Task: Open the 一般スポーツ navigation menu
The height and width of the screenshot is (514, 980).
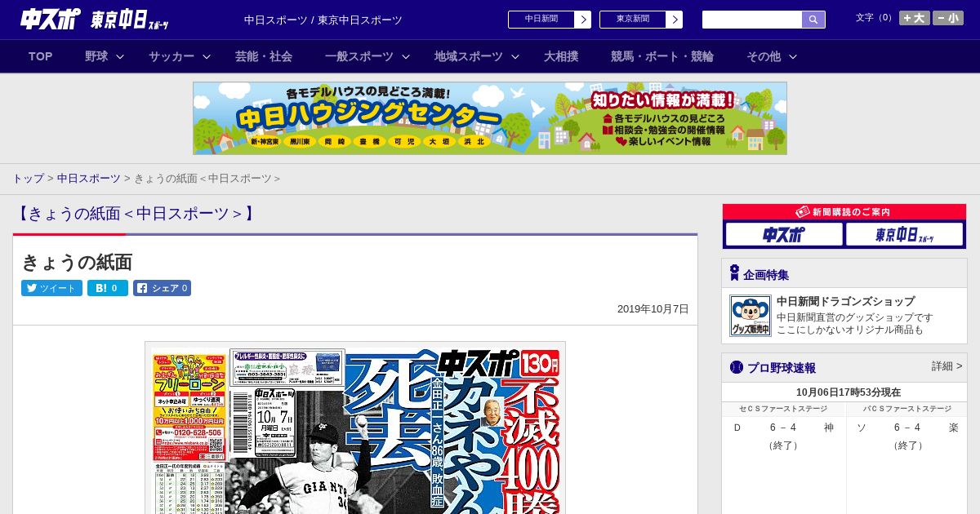Action: point(359,56)
